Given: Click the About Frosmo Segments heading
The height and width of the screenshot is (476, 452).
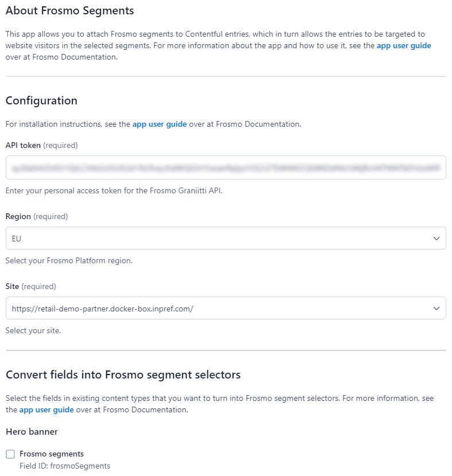Looking at the screenshot, I should [69, 10].
